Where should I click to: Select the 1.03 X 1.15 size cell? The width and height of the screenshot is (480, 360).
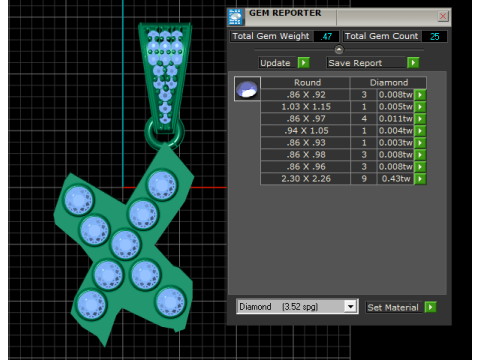[306, 107]
